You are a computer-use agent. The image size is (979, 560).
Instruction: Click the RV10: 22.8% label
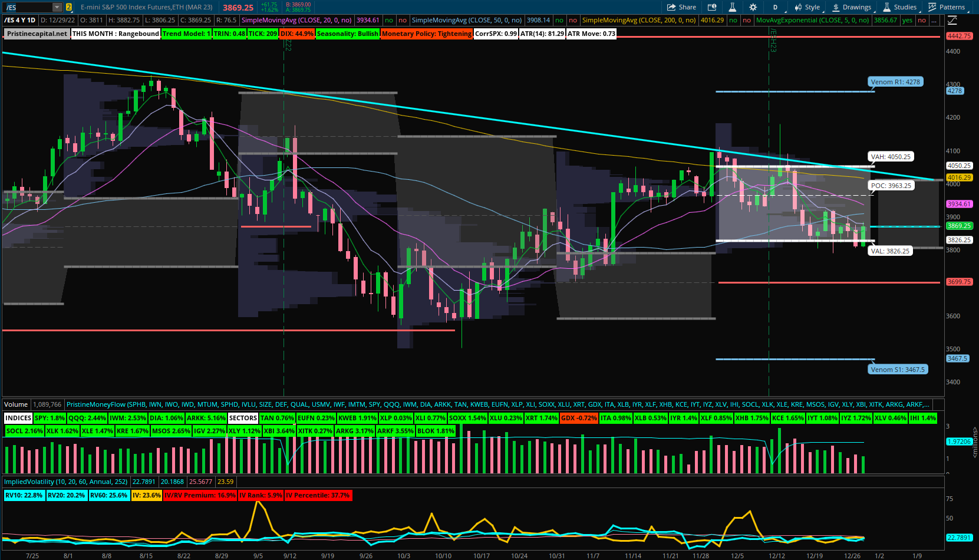[x=24, y=495]
